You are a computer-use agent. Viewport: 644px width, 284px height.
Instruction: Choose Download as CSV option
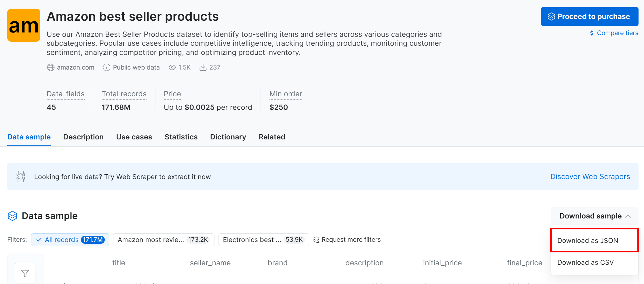click(586, 262)
